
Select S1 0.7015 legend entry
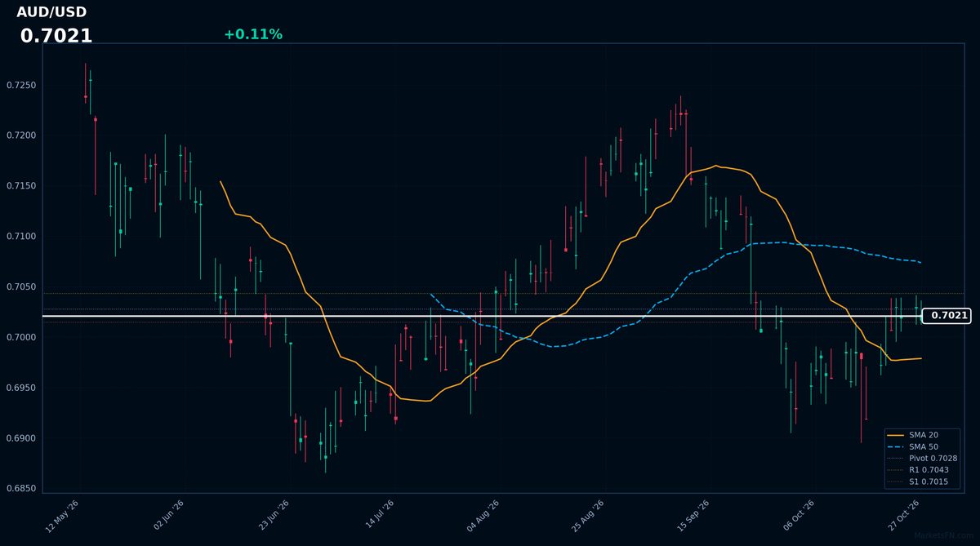(918, 482)
